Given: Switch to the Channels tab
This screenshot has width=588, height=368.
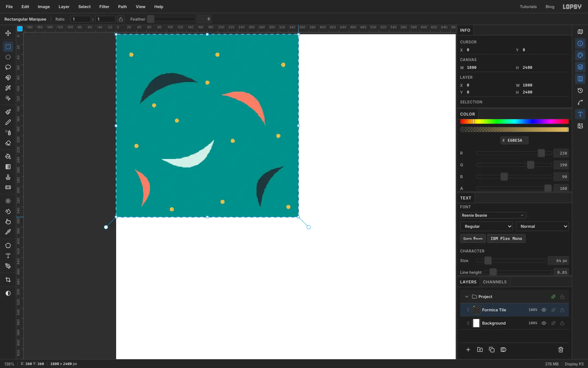Looking at the screenshot, I should tap(495, 282).
